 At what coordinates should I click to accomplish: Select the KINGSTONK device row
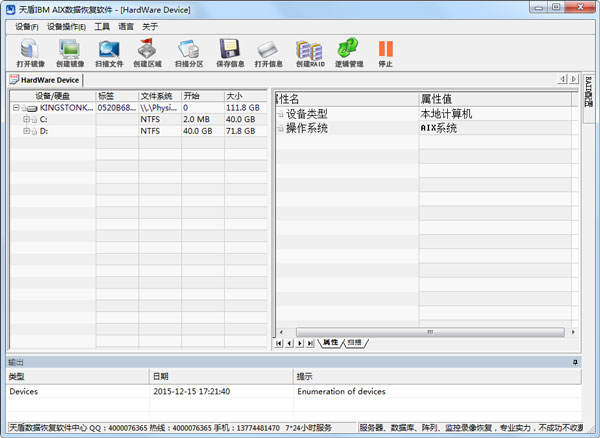click(139, 108)
